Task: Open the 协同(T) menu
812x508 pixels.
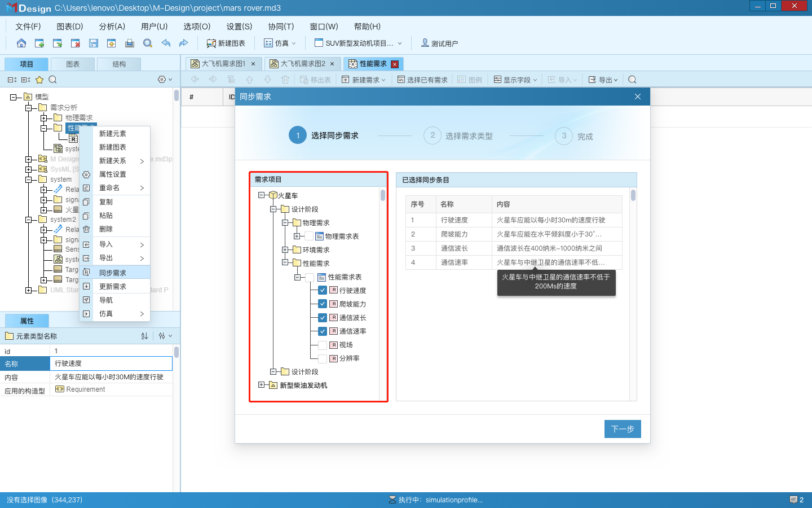Action: tap(281, 27)
